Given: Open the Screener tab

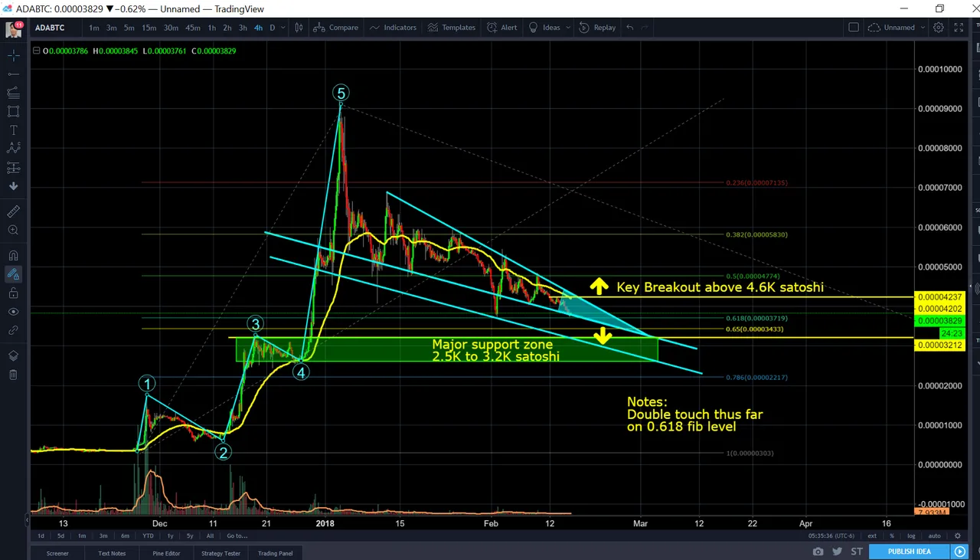Looking at the screenshot, I should point(57,553).
